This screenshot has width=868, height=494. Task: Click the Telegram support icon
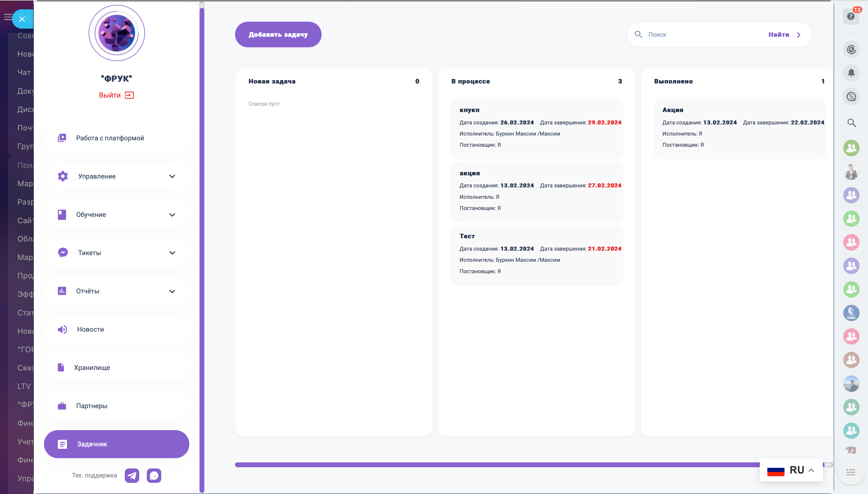132,475
